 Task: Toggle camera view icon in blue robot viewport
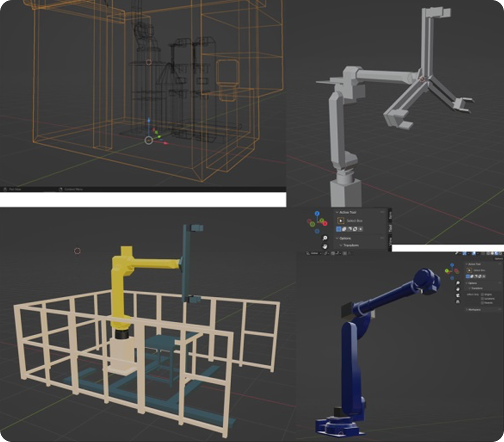coord(458,295)
